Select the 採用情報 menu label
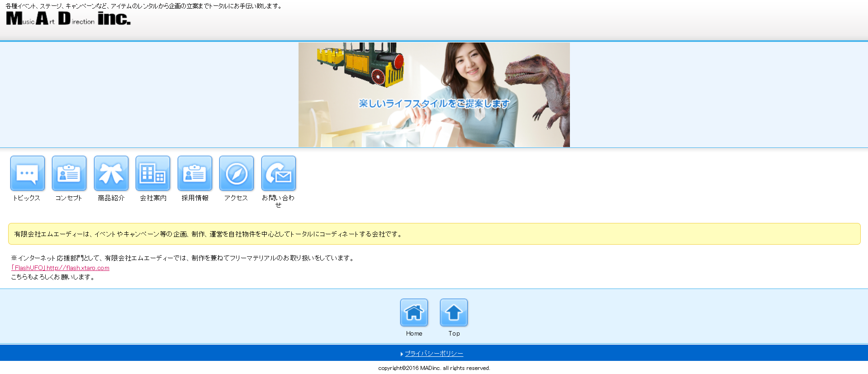868x374 pixels. (x=195, y=198)
